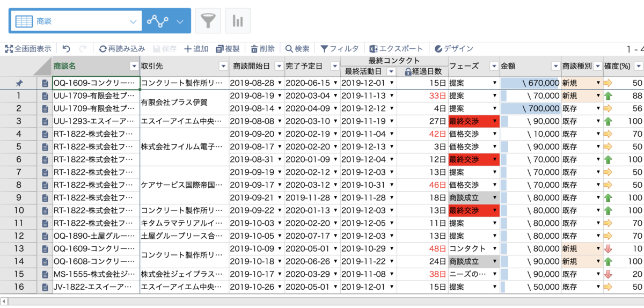Image resolution: width=644 pixels, height=308 pixels.
Task: Open 商談開始日 column filter dropdown
Action: [x=279, y=66]
